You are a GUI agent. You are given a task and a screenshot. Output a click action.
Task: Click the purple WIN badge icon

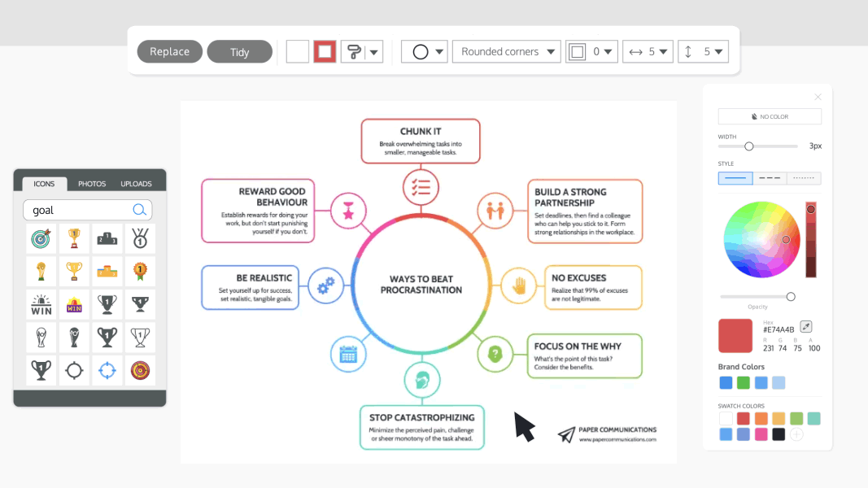[x=74, y=303]
